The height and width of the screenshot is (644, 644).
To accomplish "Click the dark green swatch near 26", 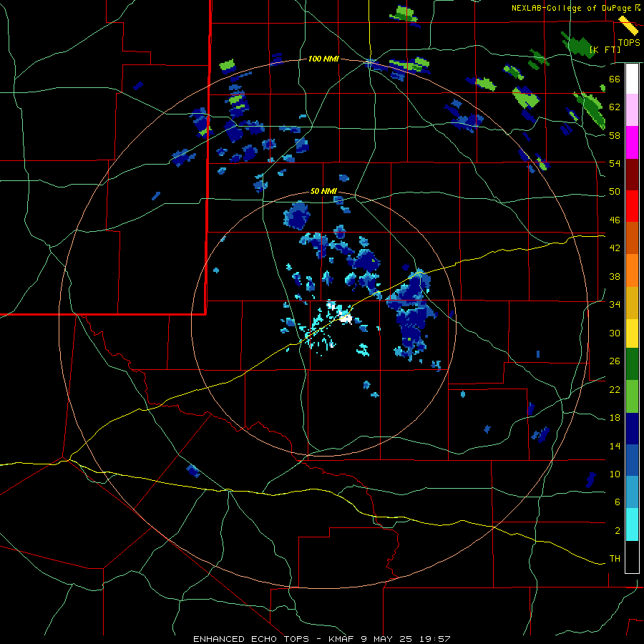I will pyautogui.click(x=632, y=364).
